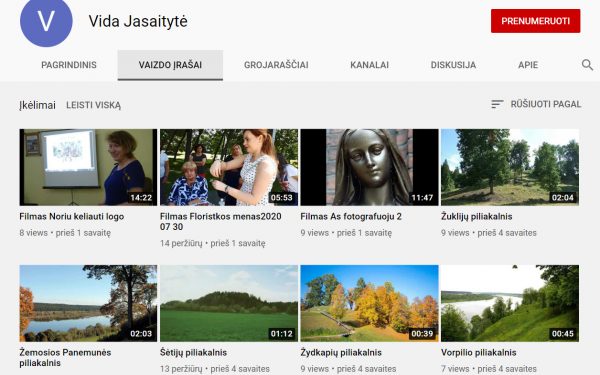This screenshot has height=375, width=600.
Task: Open Žemosios Panemunės piliakalnis video title
Action: pos(65,357)
